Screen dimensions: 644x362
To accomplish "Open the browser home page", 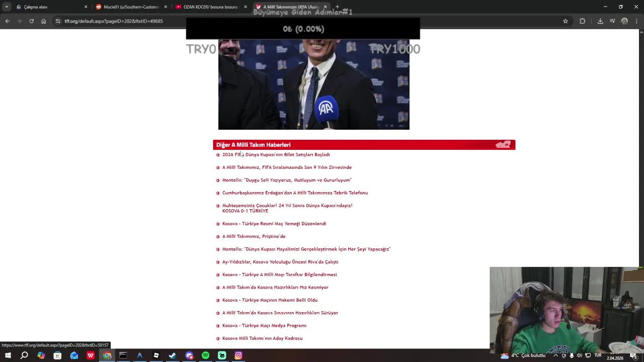I will 43,21.
